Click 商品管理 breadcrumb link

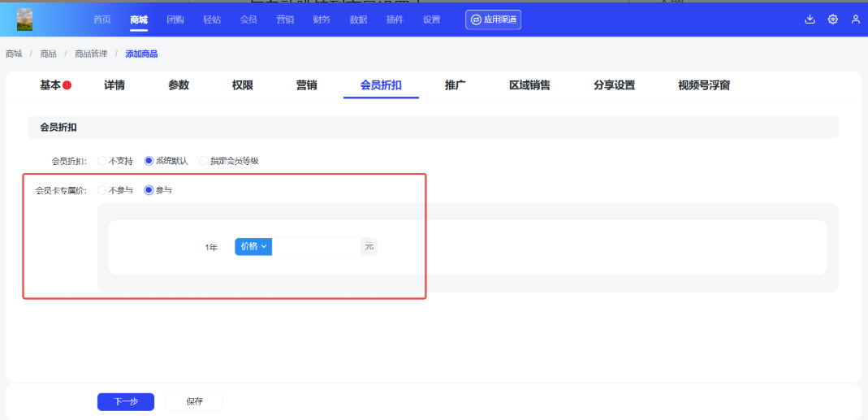90,54
